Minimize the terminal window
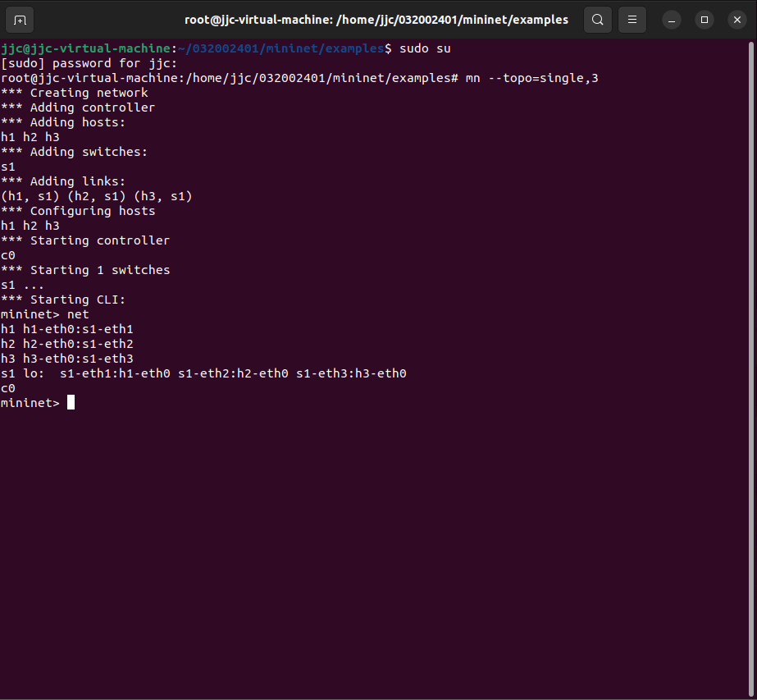The width and height of the screenshot is (757, 700). point(672,20)
